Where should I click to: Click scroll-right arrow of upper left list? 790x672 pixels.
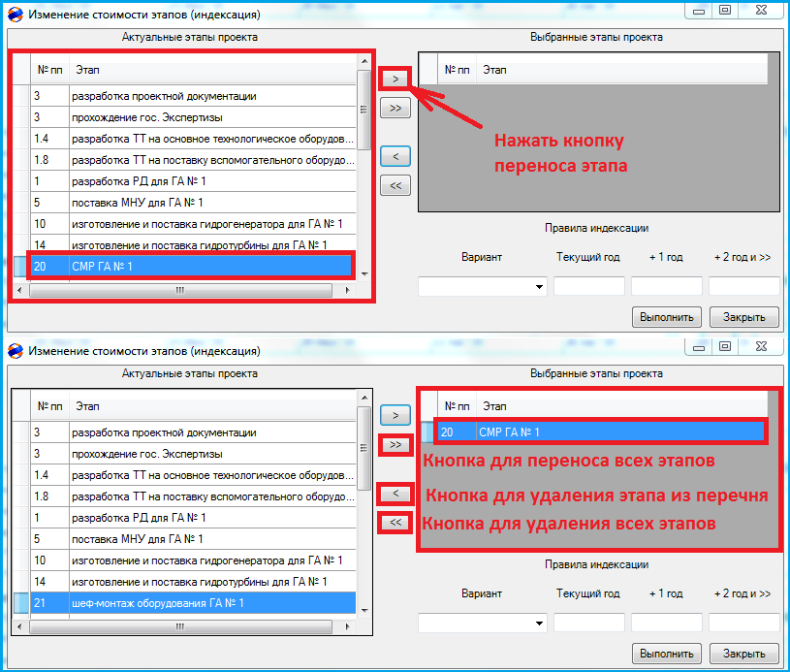point(348,290)
